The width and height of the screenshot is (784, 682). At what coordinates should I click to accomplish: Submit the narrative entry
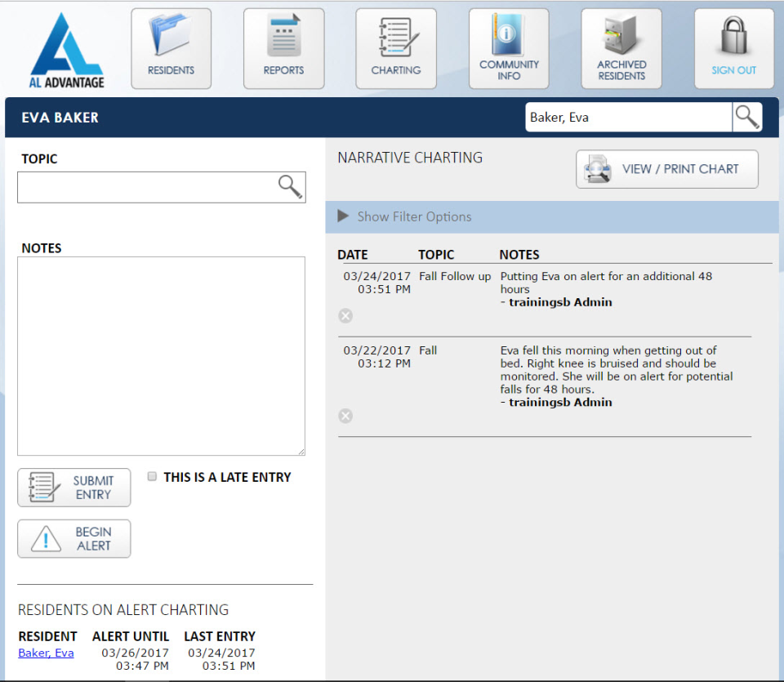(74, 488)
